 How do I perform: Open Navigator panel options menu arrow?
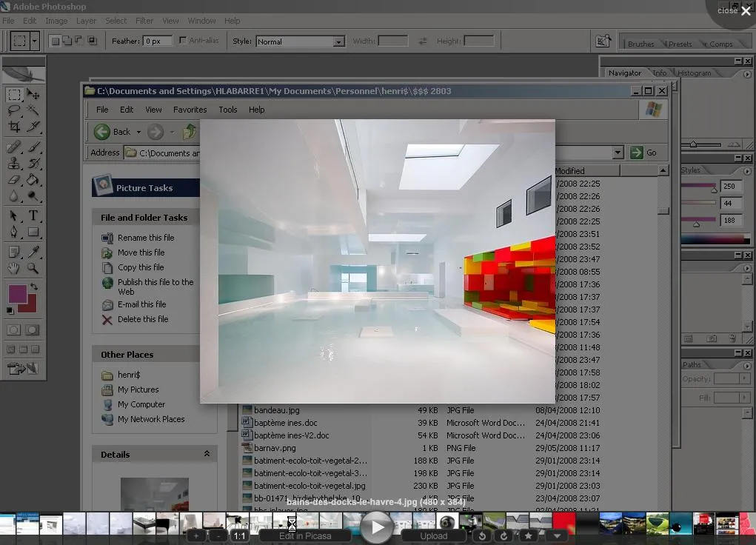click(747, 74)
